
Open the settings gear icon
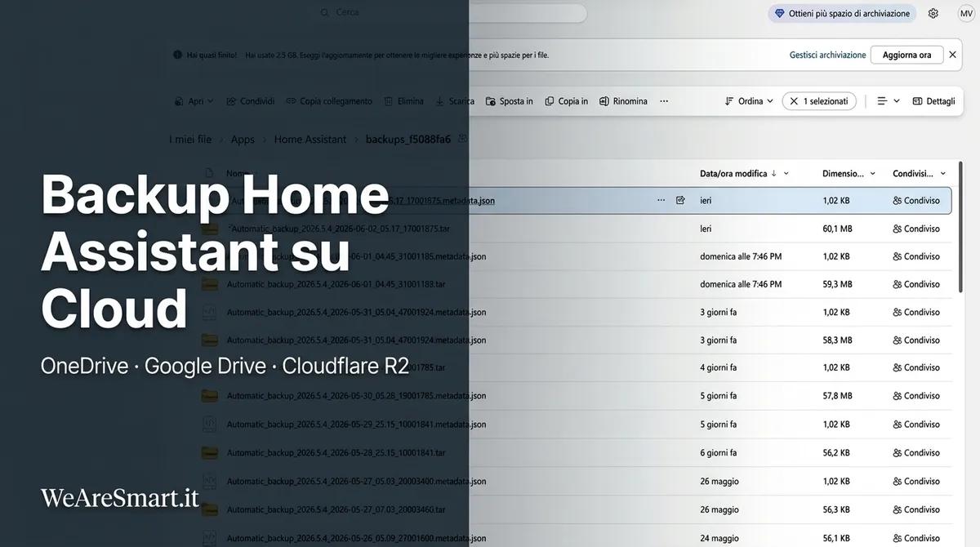pos(933,13)
